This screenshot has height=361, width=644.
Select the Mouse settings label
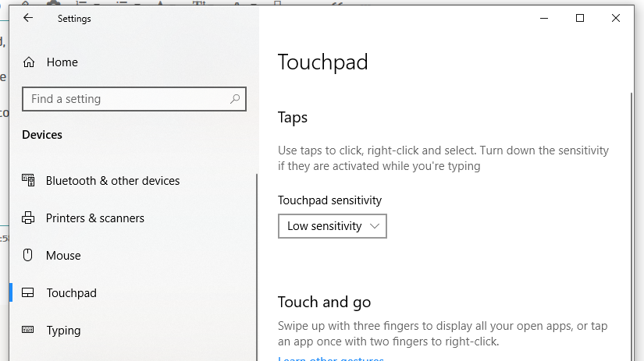63,256
